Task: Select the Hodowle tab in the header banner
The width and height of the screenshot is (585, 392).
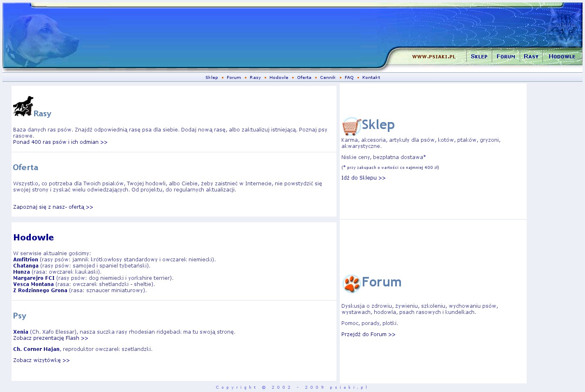Action: click(x=562, y=57)
